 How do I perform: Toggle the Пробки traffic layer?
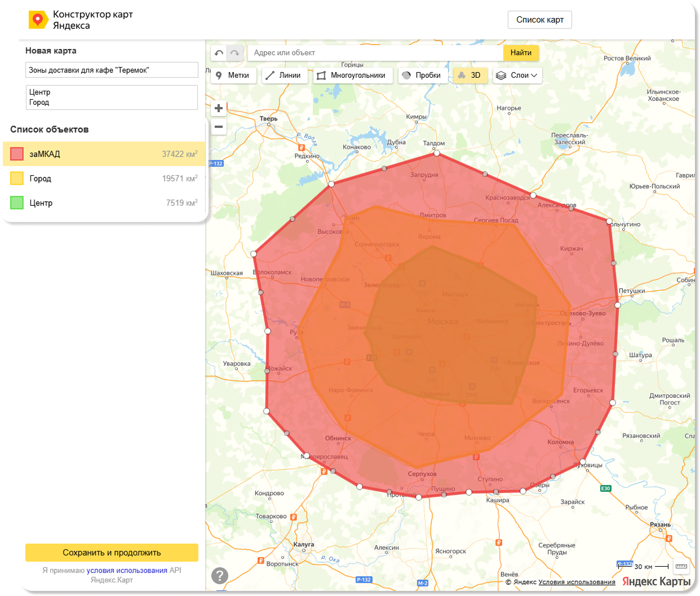pyautogui.click(x=422, y=75)
